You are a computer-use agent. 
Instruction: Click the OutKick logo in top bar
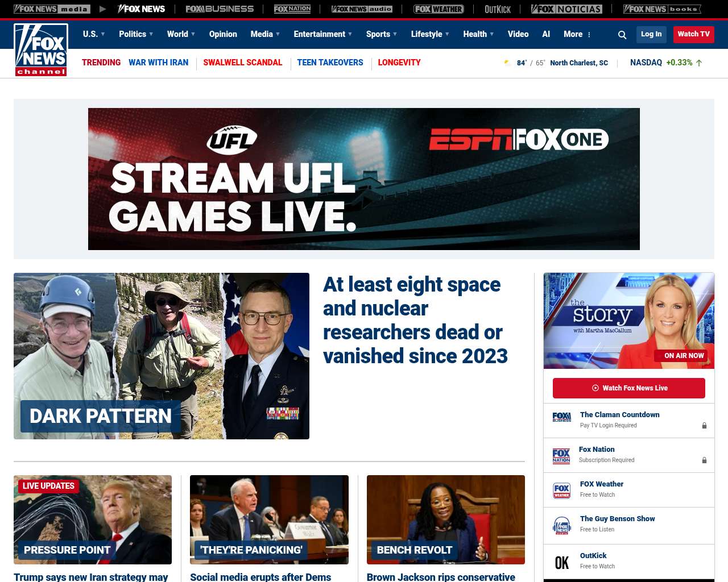coord(497,9)
